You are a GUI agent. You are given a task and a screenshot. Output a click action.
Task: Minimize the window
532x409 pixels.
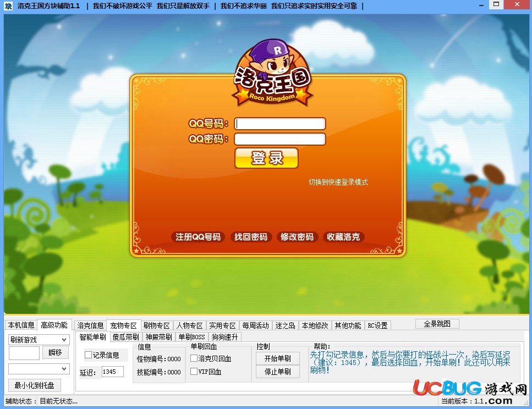pos(481,5)
